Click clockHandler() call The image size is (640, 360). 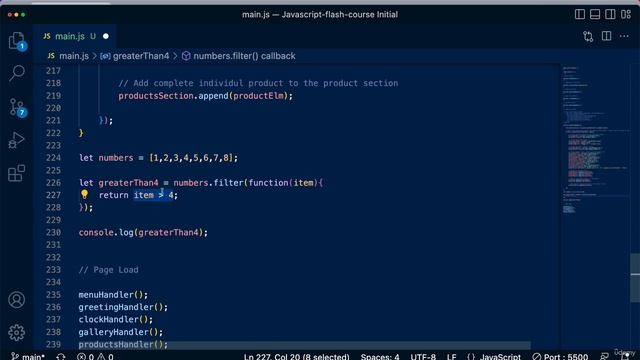[x=116, y=319]
